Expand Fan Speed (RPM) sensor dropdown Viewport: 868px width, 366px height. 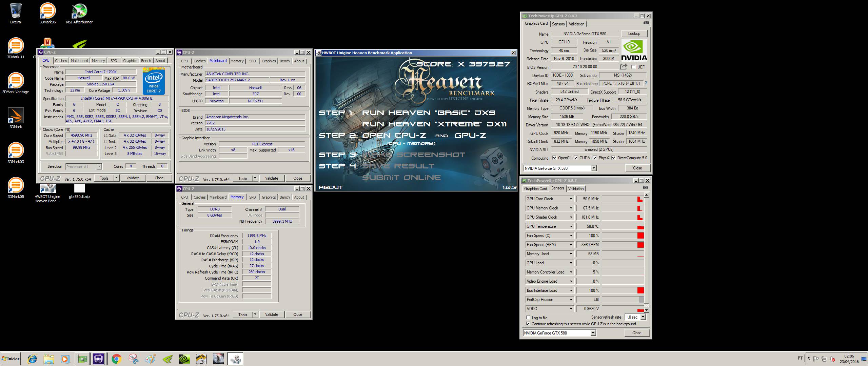point(571,245)
